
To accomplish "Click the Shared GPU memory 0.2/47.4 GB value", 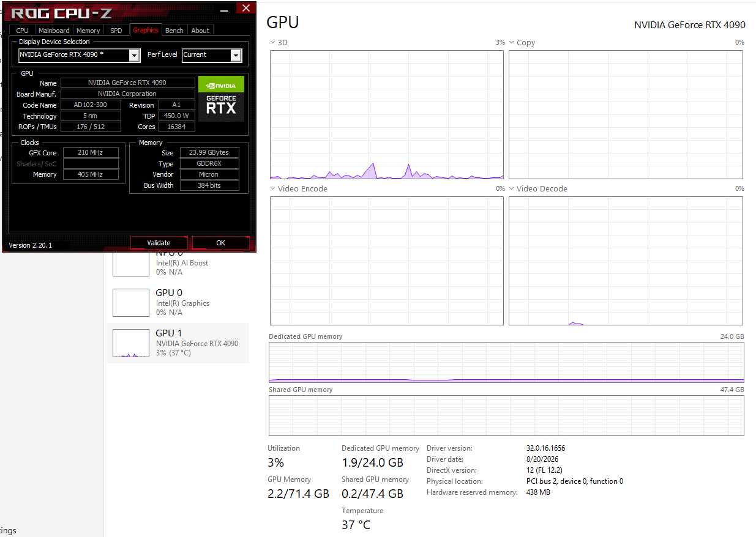I will pos(372,494).
